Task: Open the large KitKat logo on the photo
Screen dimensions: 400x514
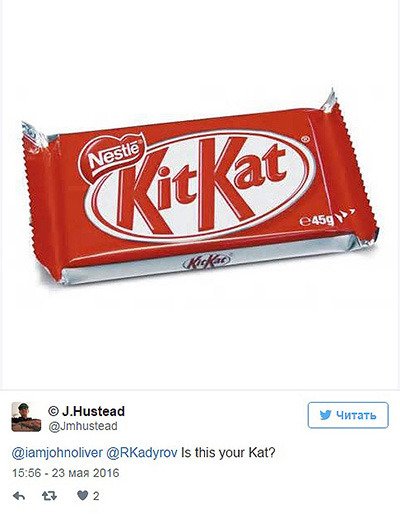Action: (x=200, y=185)
